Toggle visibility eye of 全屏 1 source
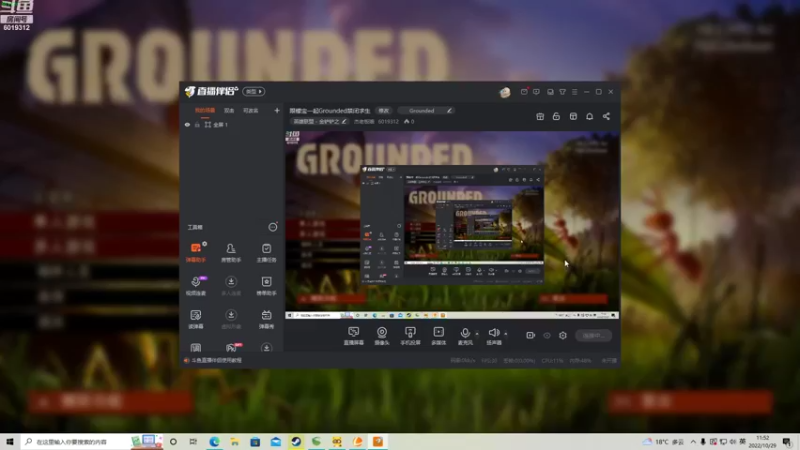 click(187, 124)
